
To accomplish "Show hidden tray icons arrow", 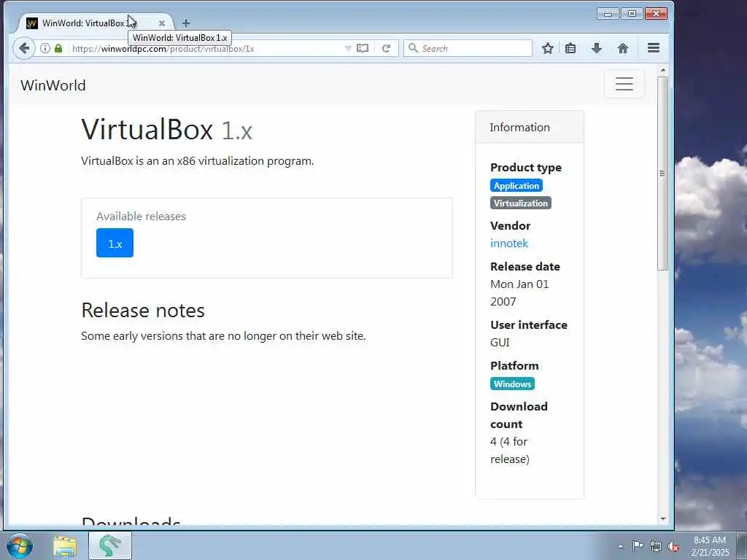I will pos(620,546).
